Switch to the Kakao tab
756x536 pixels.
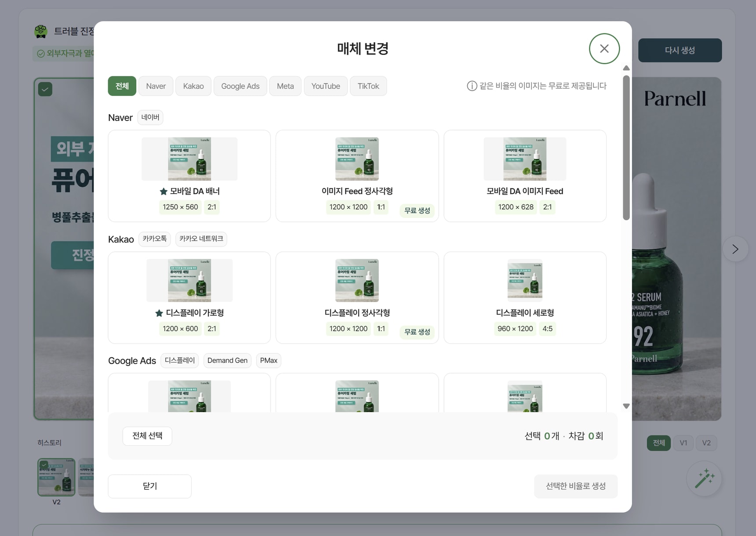click(193, 86)
